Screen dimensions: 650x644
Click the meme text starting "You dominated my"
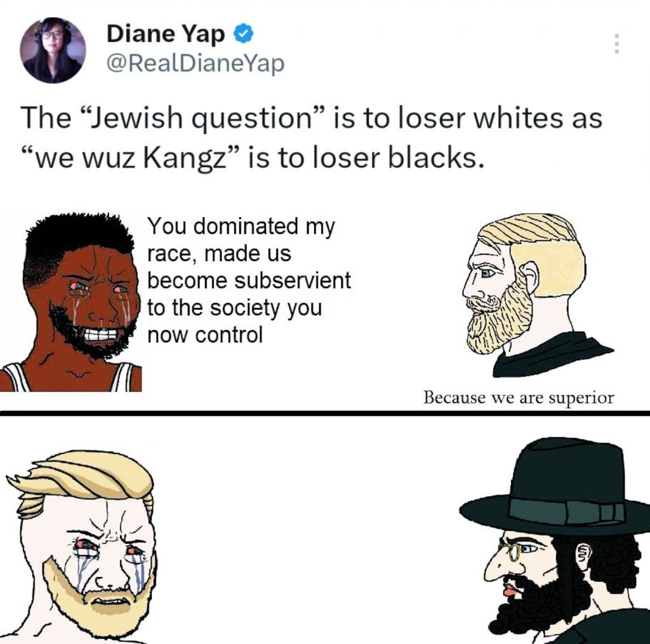pos(249,280)
